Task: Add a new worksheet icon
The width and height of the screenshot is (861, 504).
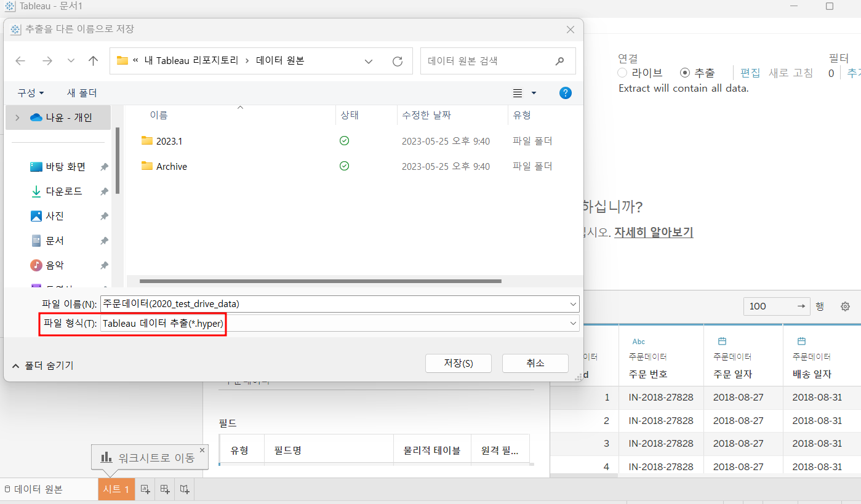Action: tap(145, 489)
